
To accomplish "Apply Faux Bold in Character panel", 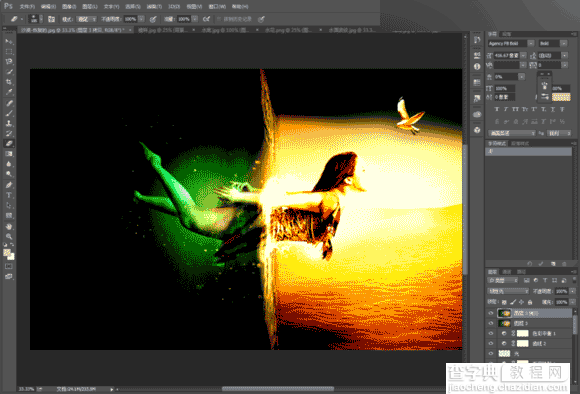I will click(496, 110).
